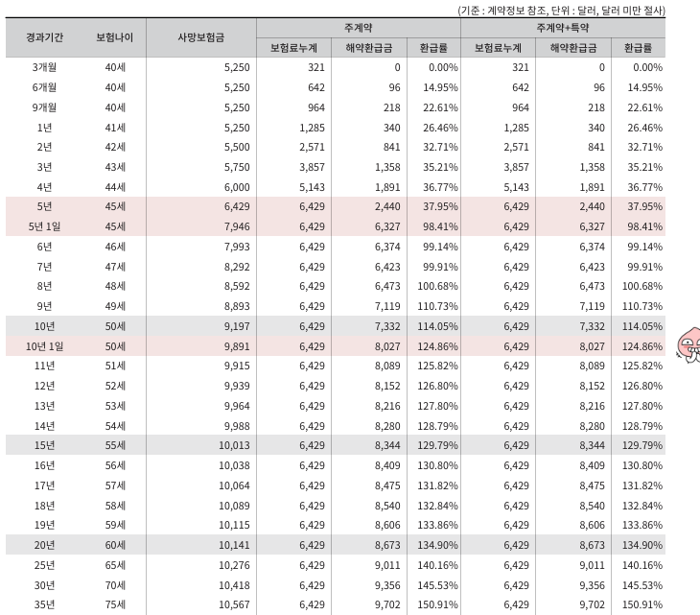700x615 pixels.
Task: Click 주계약+특약 환급률 110.73%
Action: coord(642,306)
